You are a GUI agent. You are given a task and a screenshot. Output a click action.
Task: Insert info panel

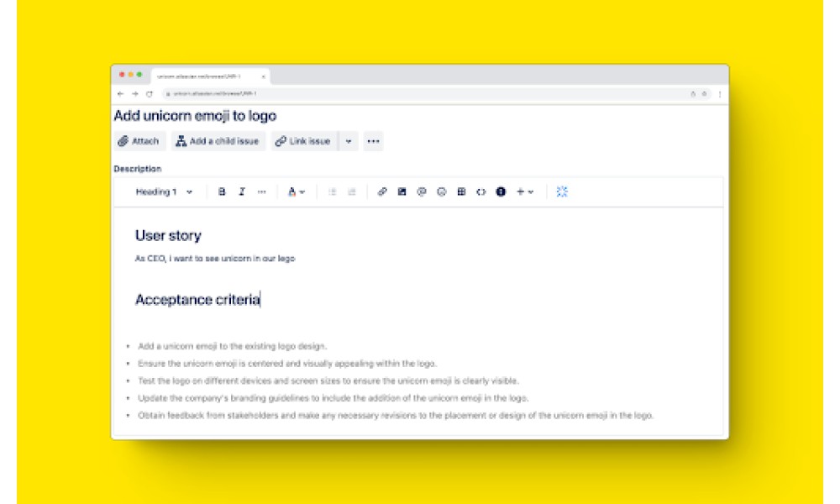point(501,192)
